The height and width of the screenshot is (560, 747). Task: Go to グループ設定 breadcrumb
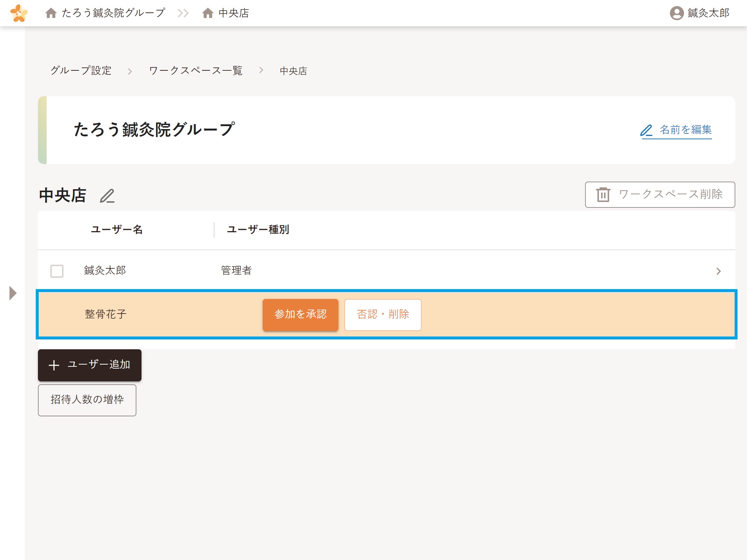[x=81, y=70]
